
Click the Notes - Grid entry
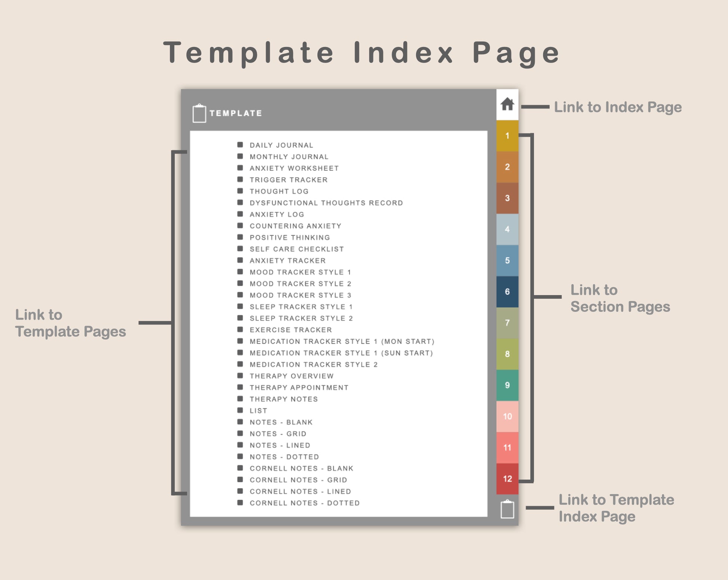[278, 434]
